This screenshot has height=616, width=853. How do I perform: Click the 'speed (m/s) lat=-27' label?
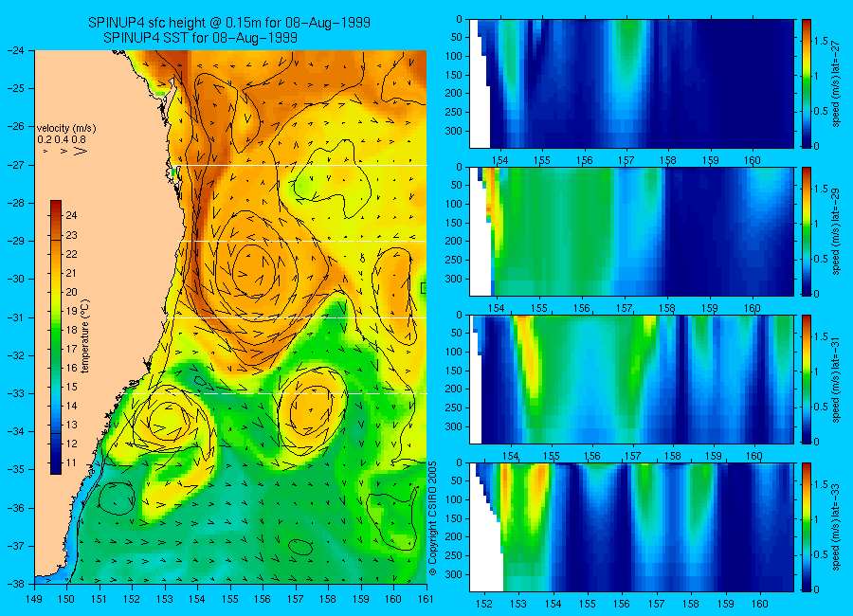tap(836, 83)
